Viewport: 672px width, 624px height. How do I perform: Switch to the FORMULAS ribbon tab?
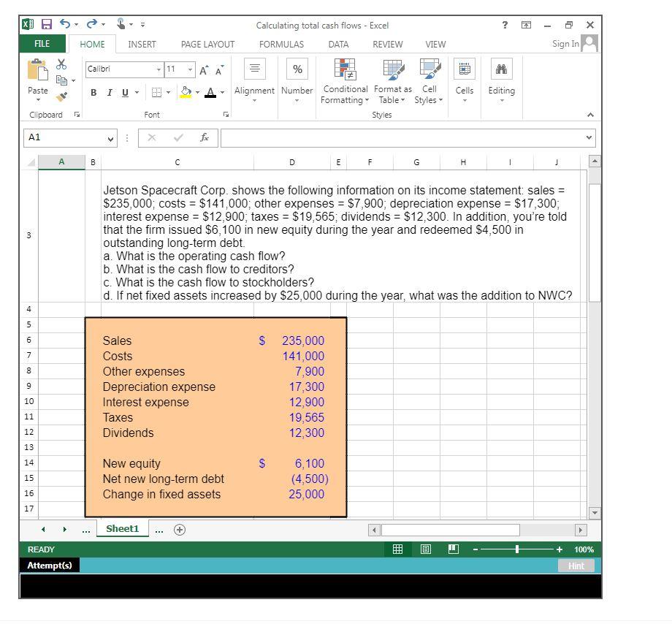pyautogui.click(x=281, y=45)
